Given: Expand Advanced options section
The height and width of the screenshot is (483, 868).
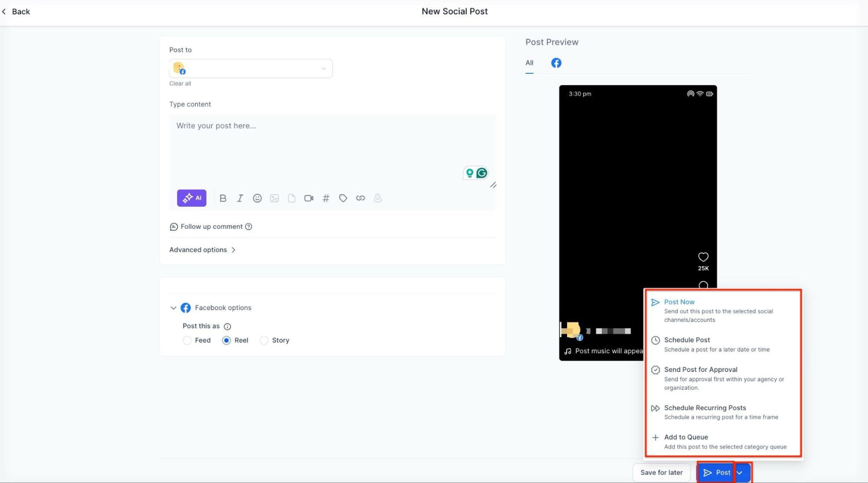Looking at the screenshot, I should (x=202, y=250).
